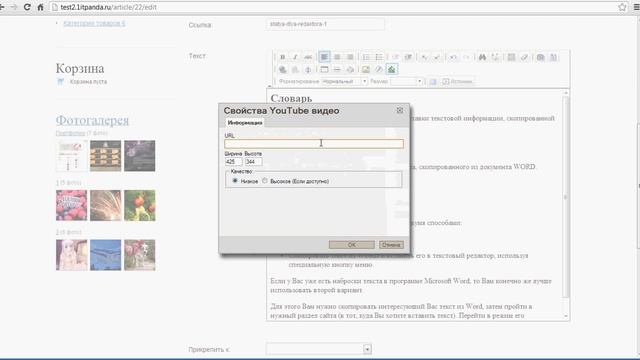640x360 pixels.
Task: Click the Ссылка slug input field
Action: [x=325, y=24]
